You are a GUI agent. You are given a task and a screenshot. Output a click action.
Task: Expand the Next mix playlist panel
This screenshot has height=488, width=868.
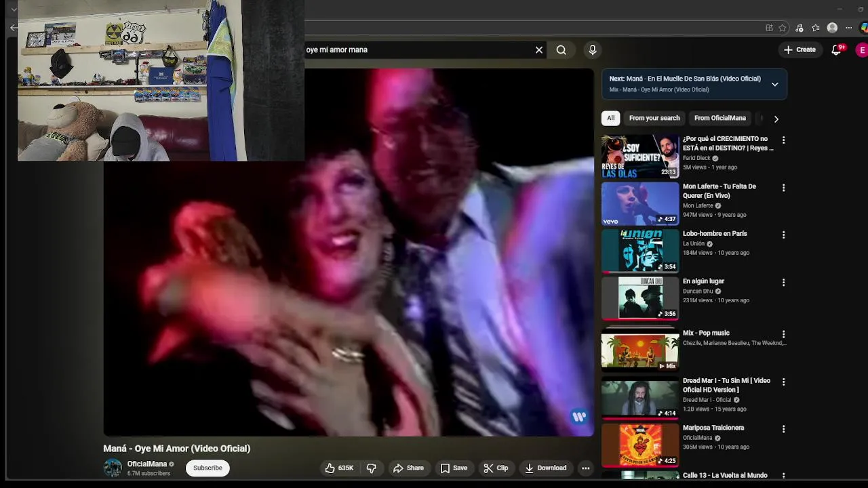click(774, 84)
